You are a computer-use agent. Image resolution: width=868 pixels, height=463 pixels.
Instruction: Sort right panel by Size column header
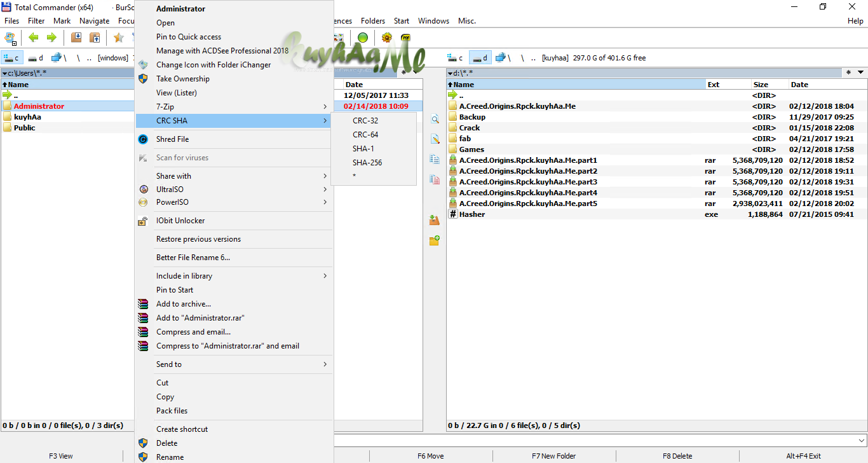coord(770,85)
